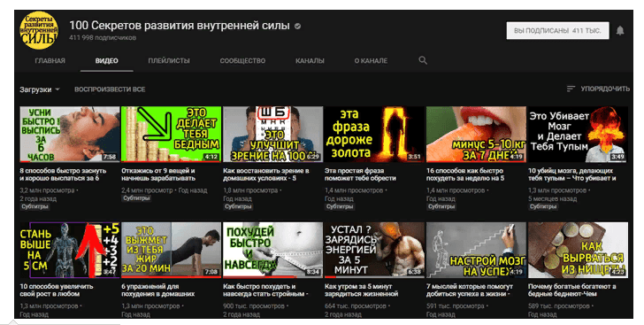Click title 'Почему богатые богатеют а бедные беднеют'
The width and height of the screenshot is (644, 325).
coord(571,290)
